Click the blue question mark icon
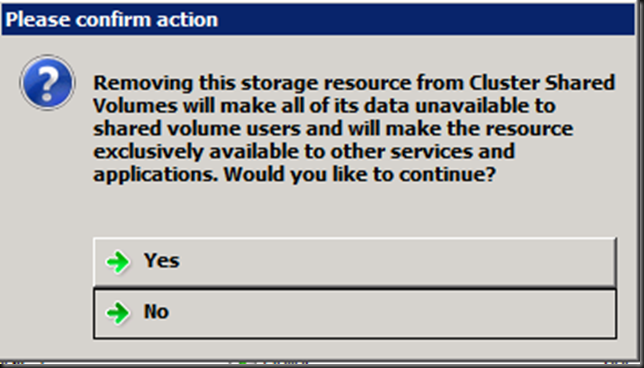This screenshot has height=368, width=644. [x=47, y=83]
